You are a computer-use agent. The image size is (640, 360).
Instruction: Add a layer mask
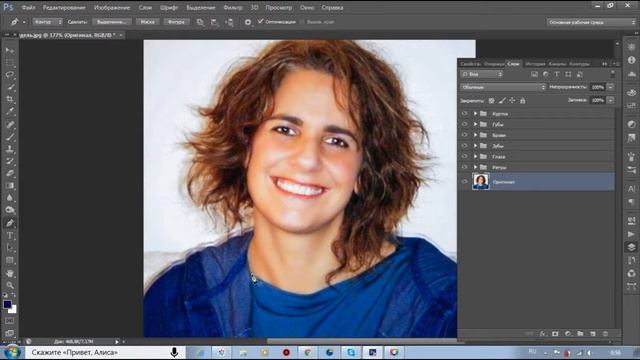(555, 334)
